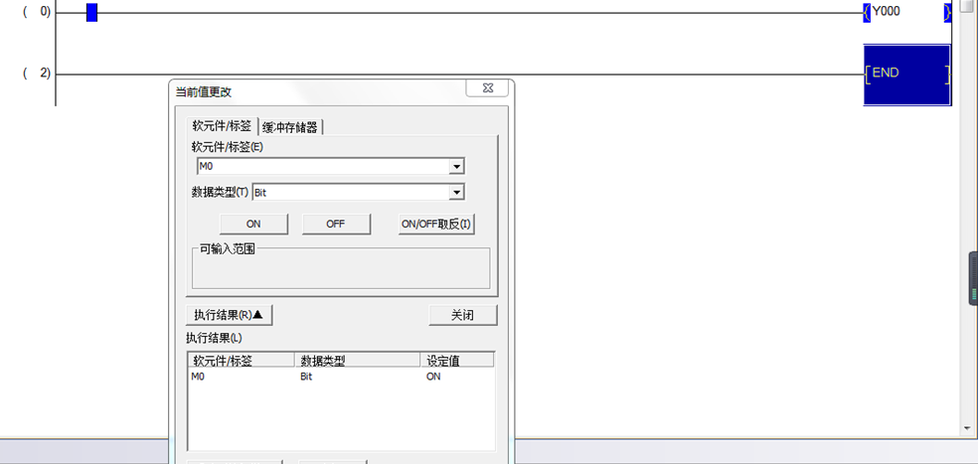Screen dimensions: 980x464
Task: Click the OFF button to reset M0
Action: coord(336,224)
